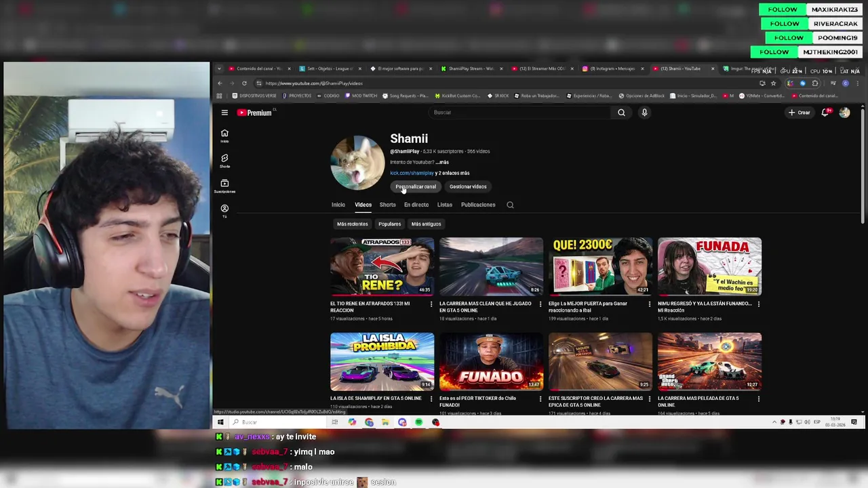Switch to the Shorts channel tab
This screenshot has height=488, width=868.
387,205
